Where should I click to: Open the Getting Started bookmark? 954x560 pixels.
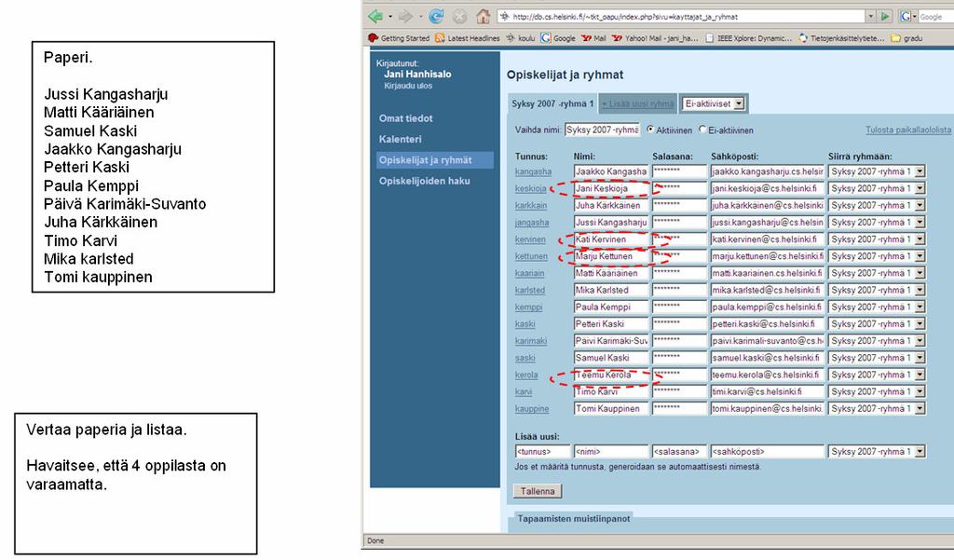399,38
